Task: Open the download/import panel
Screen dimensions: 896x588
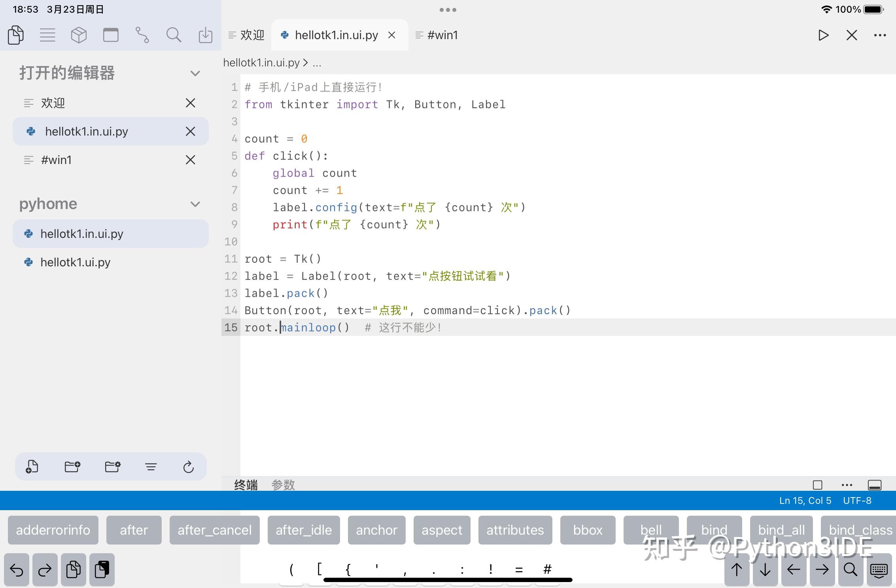Action: pyautogui.click(x=205, y=35)
